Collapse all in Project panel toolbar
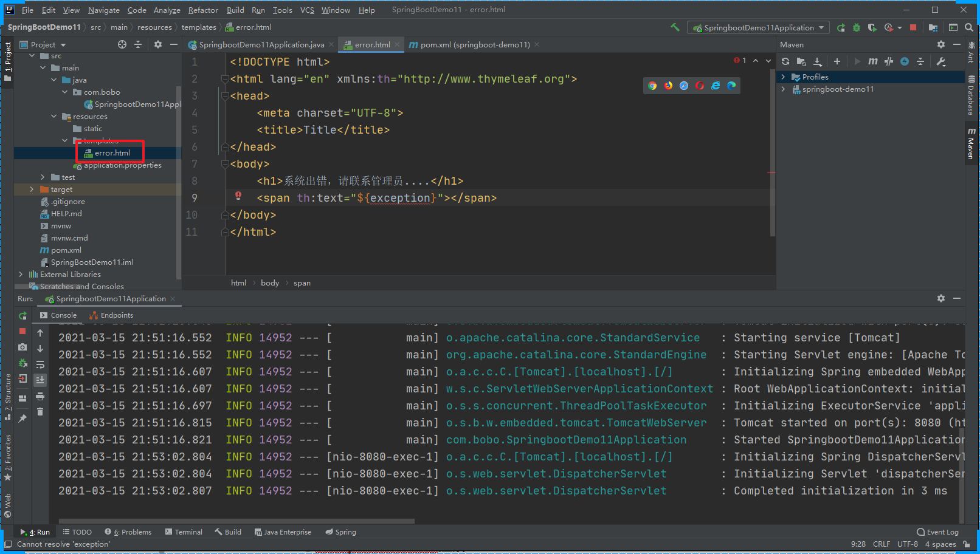Image resolution: width=980 pixels, height=554 pixels. [x=138, y=44]
